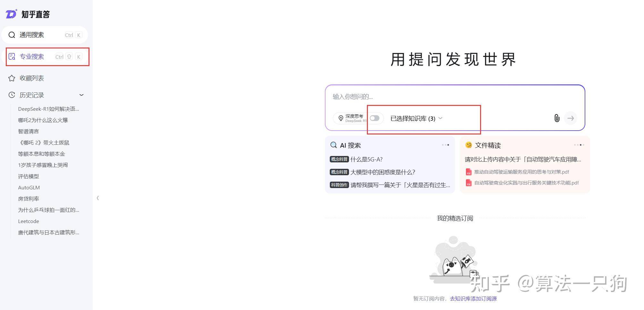Open the 已选择知识库 (3) dropdown
Image resolution: width=644 pixels, height=310 pixels.
pos(416,118)
